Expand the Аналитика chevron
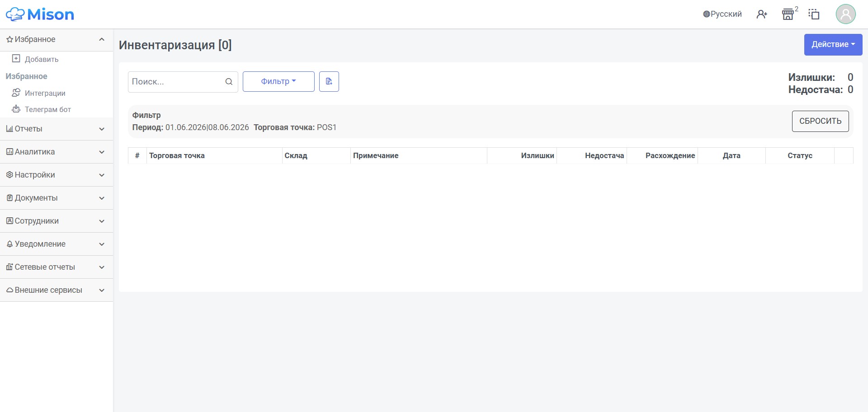 pos(102,152)
